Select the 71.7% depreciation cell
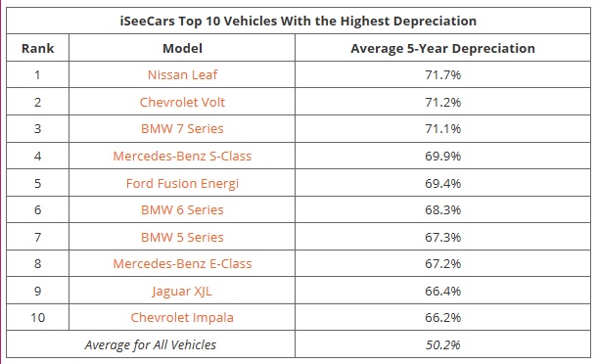 (x=442, y=74)
